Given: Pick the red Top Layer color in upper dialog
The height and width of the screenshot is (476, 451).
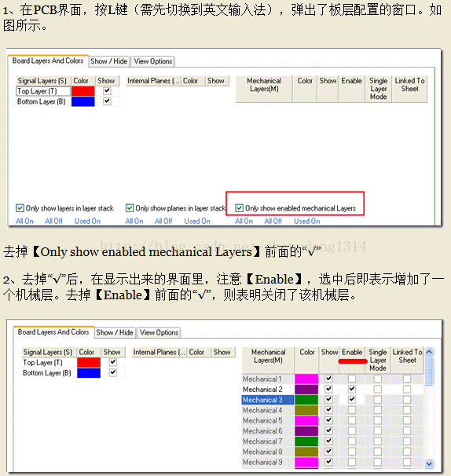Looking at the screenshot, I should coord(83,91).
